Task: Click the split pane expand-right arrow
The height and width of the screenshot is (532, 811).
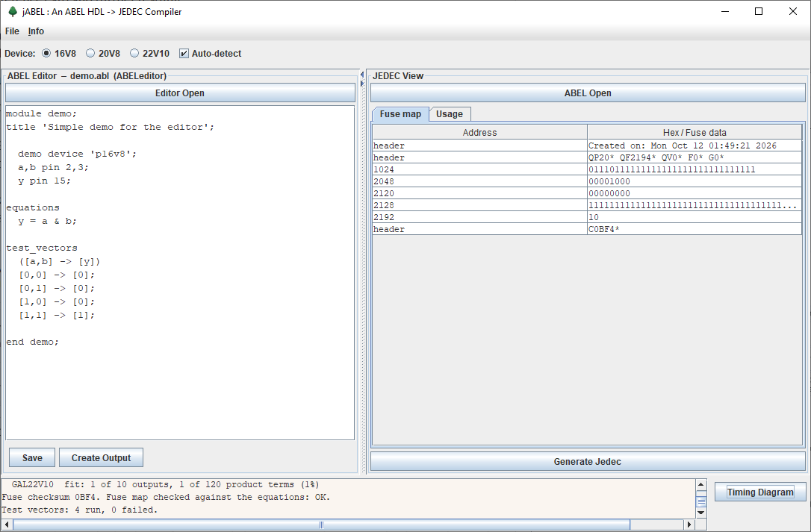Action: (362, 84)
